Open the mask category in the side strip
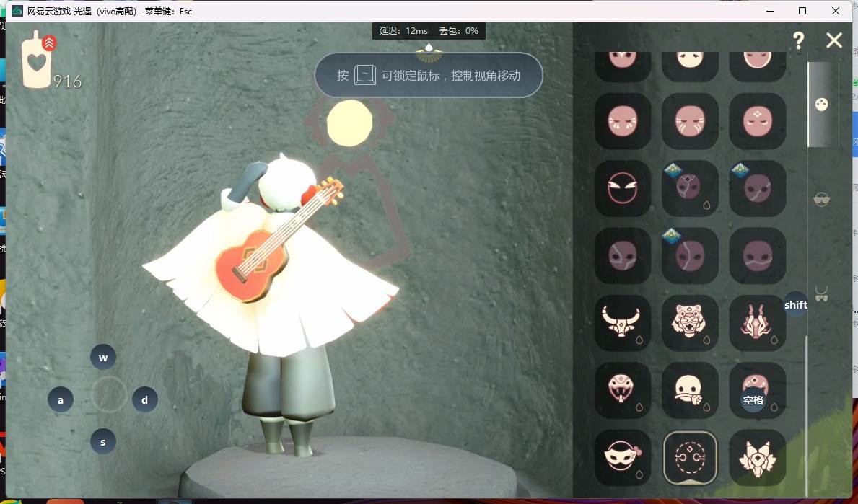858x504 pixels. tap(821, 105)
